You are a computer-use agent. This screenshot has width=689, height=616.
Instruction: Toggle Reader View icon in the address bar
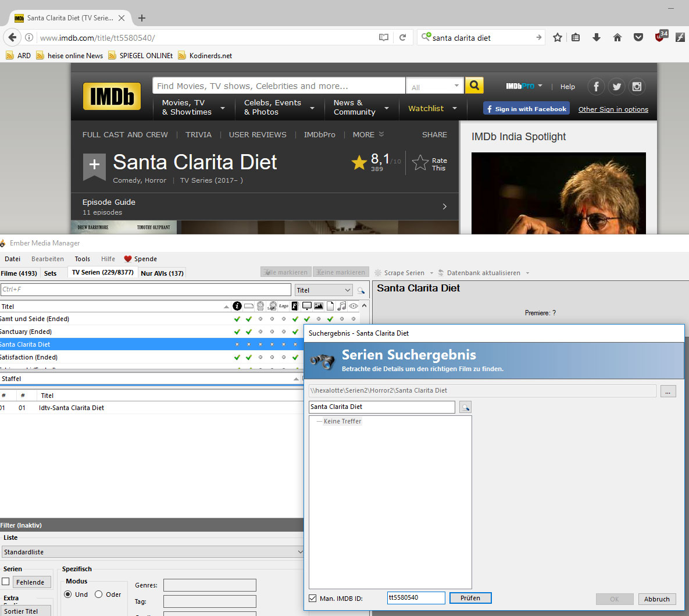click(x=384, y=37)
